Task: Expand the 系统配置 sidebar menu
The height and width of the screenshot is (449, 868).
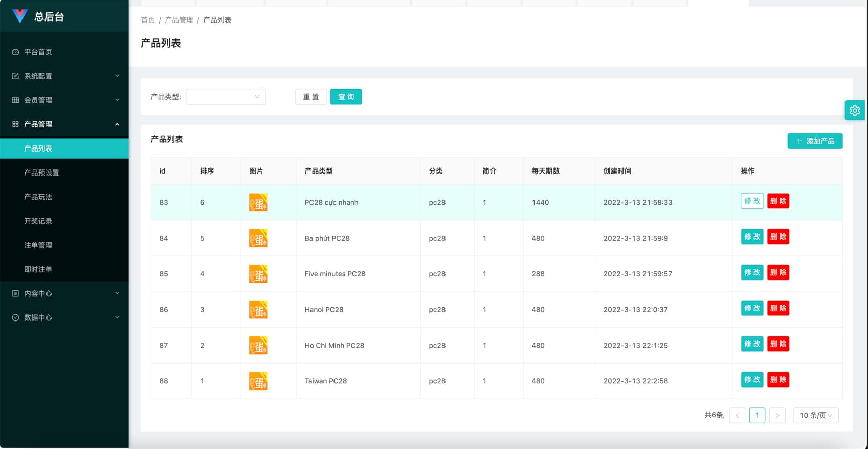Action: [x=64, y=76]
